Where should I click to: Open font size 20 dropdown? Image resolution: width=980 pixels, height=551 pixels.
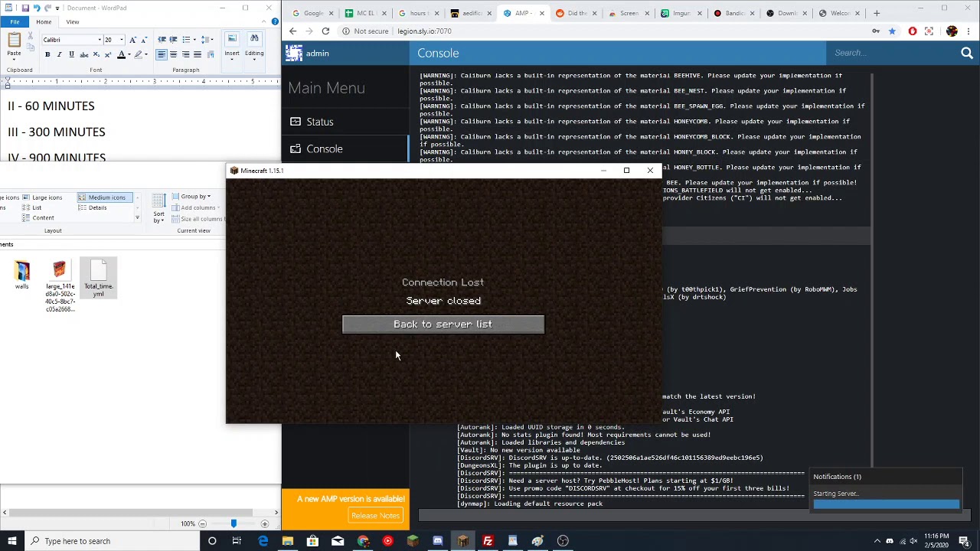pos(121,40)
